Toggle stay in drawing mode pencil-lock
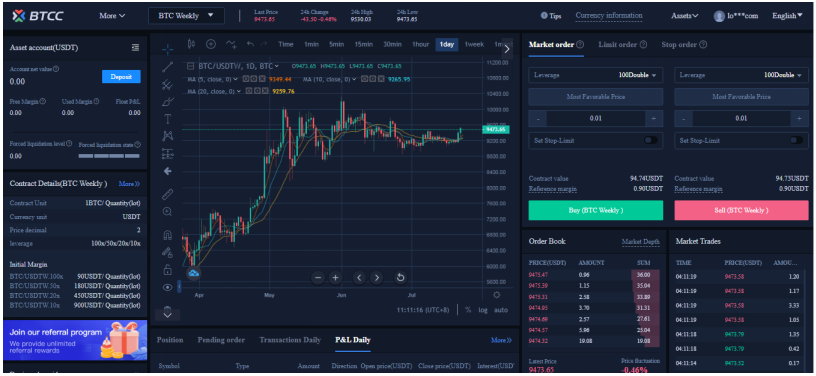 tap(168, 252)
